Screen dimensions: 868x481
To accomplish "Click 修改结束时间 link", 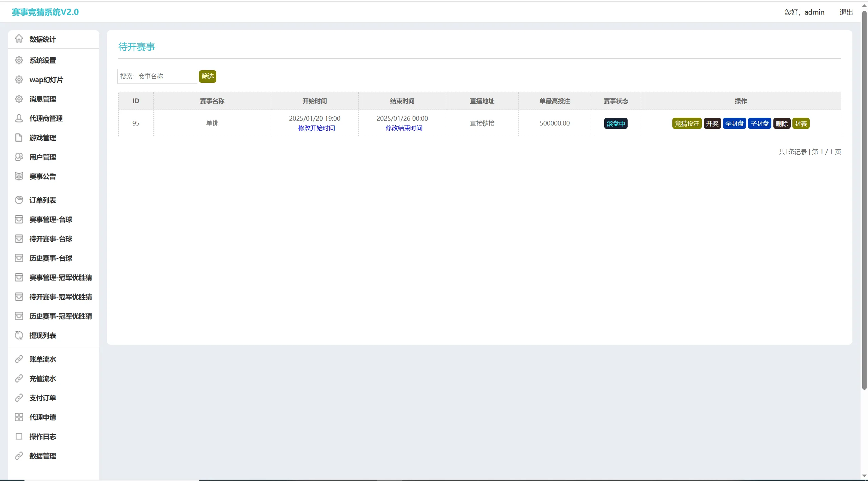I will pos(404,128).
